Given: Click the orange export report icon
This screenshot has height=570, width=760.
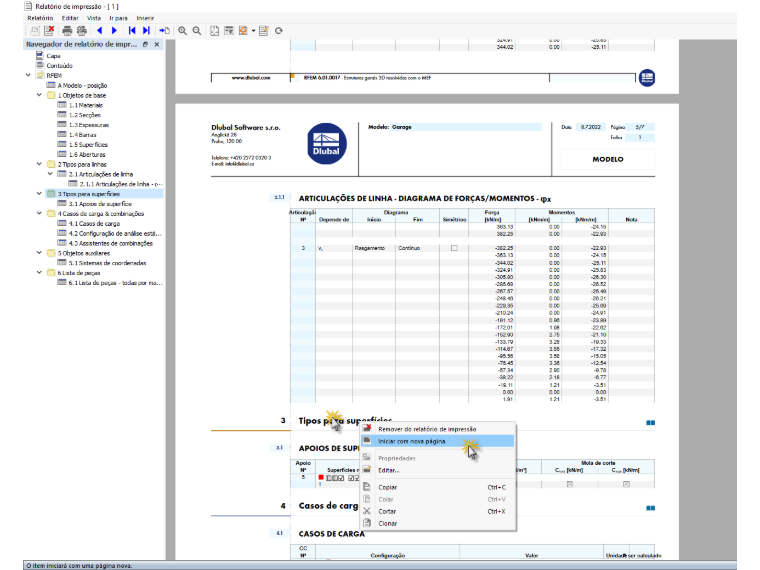Looking at the screenshot, I should 243,31.
